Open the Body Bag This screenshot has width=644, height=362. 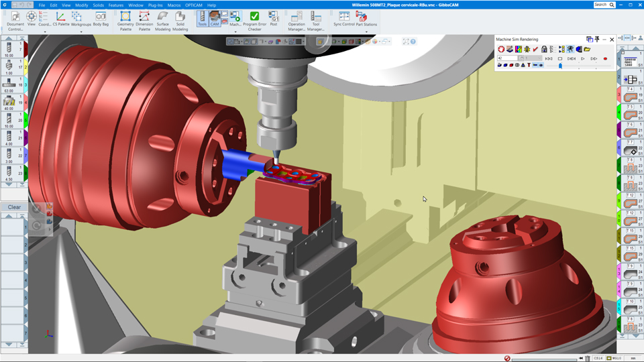point(101,19)
